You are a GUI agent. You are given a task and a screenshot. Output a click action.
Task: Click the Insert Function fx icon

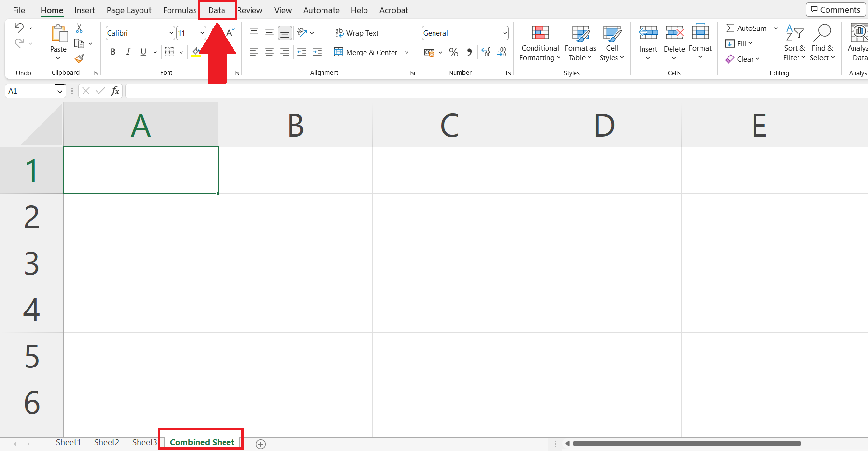[115, 91]
